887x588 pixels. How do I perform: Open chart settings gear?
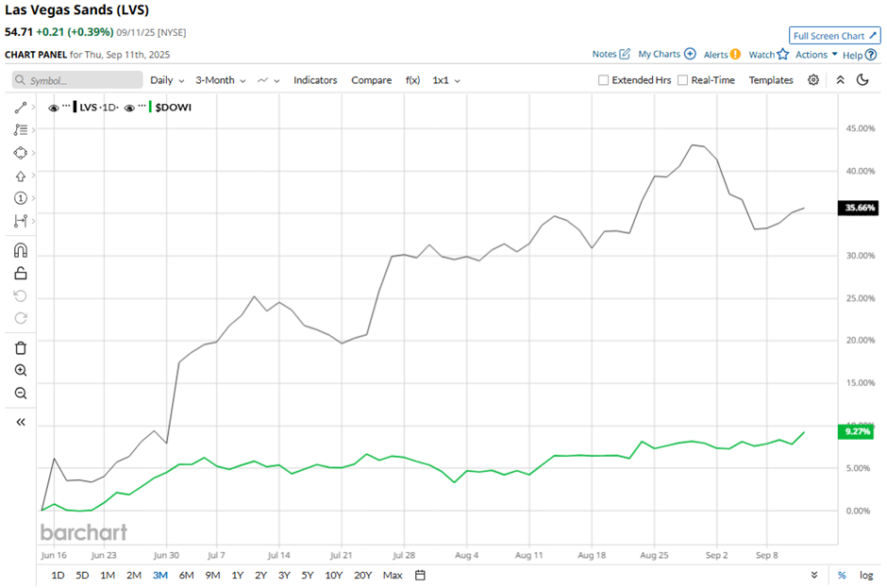click(x=813, y=80)
